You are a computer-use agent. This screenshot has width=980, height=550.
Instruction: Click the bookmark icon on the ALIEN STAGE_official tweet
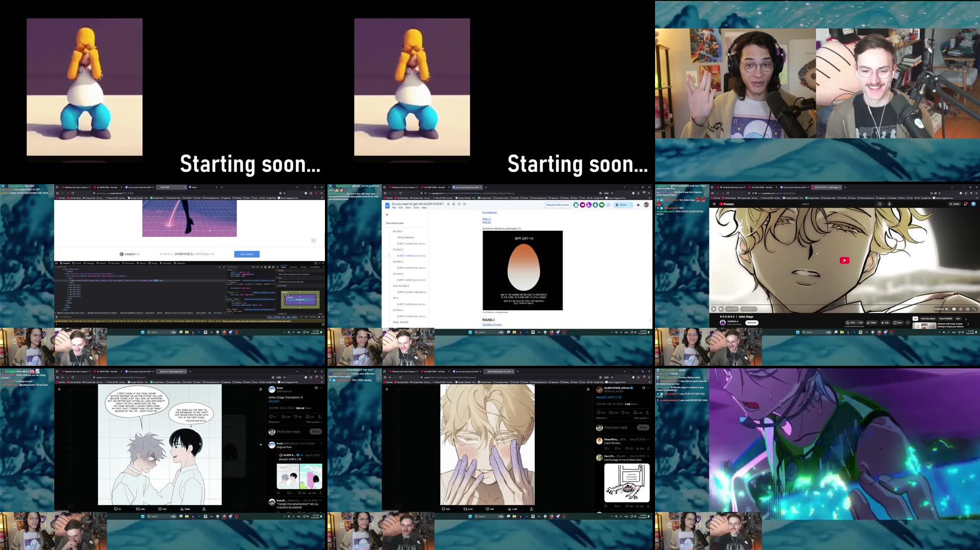635,413
